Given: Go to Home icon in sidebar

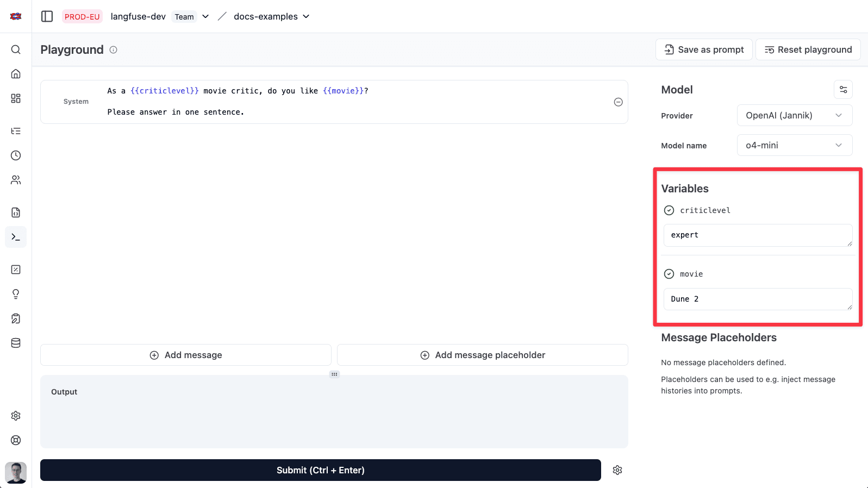Looking at the screenshot, I should 16,74.
